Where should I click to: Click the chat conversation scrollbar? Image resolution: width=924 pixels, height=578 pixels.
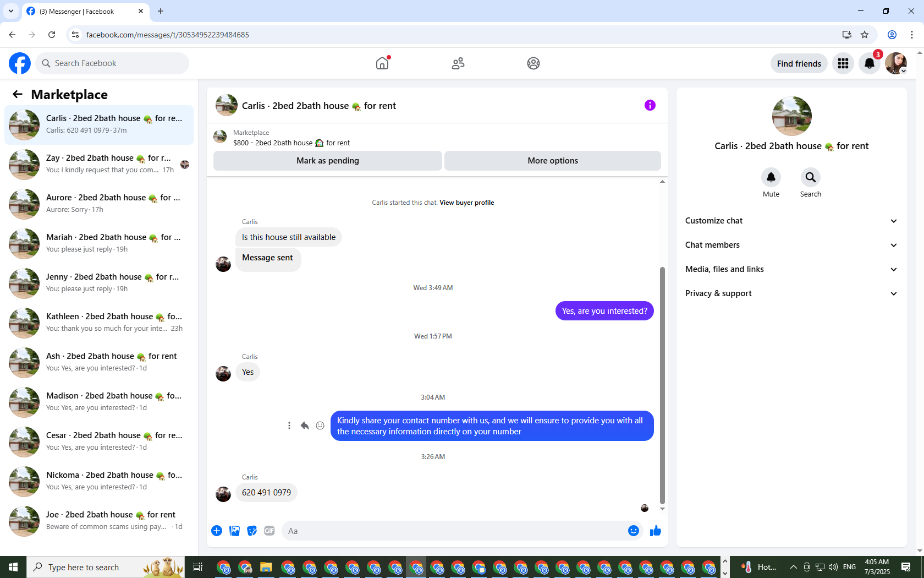662,385
